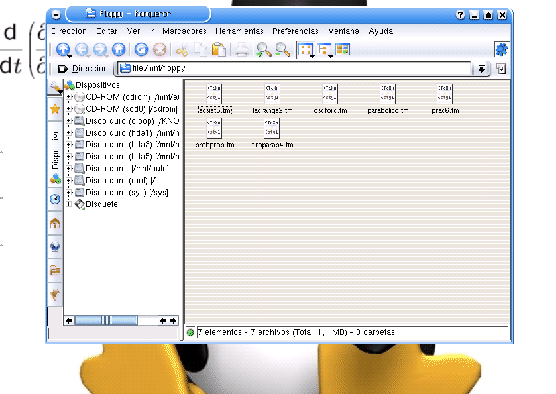
Task: Click the title bar question mark help button
Action: pyautogui.click(x=460, y=15)
